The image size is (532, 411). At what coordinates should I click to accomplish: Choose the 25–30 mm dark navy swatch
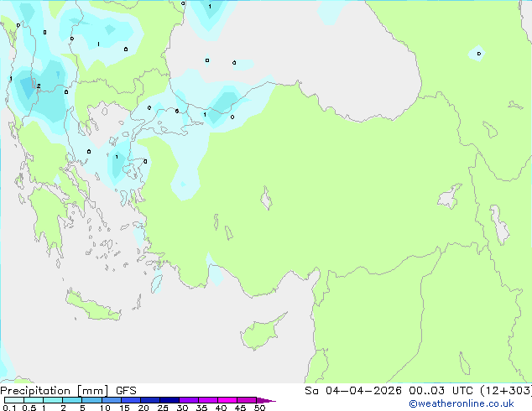click(170, 400)
